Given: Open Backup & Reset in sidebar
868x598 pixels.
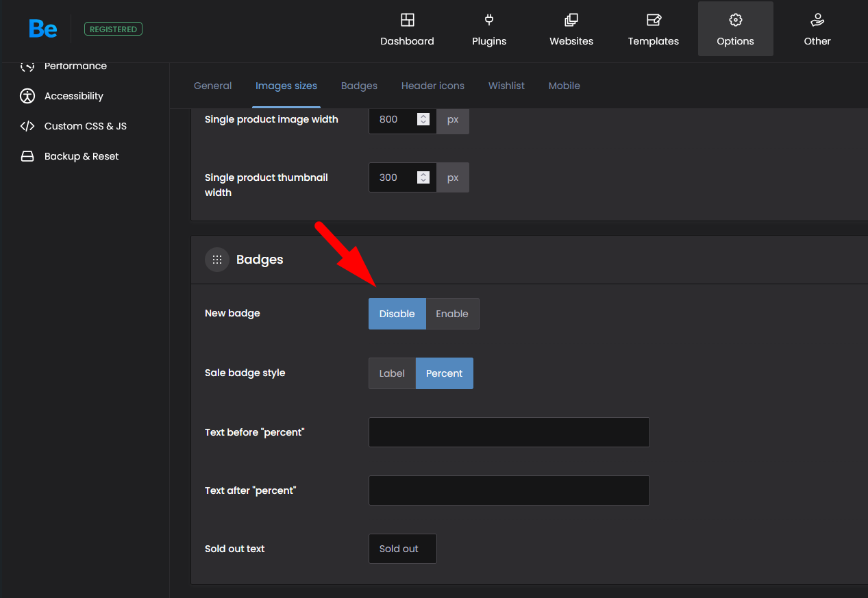Looking at the screenshot, I should pyautogui.click(x=81, y=156).
